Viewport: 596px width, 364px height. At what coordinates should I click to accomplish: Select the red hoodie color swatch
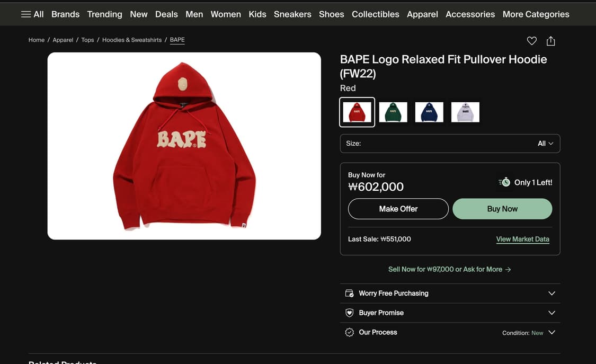[x=357, y=112]
